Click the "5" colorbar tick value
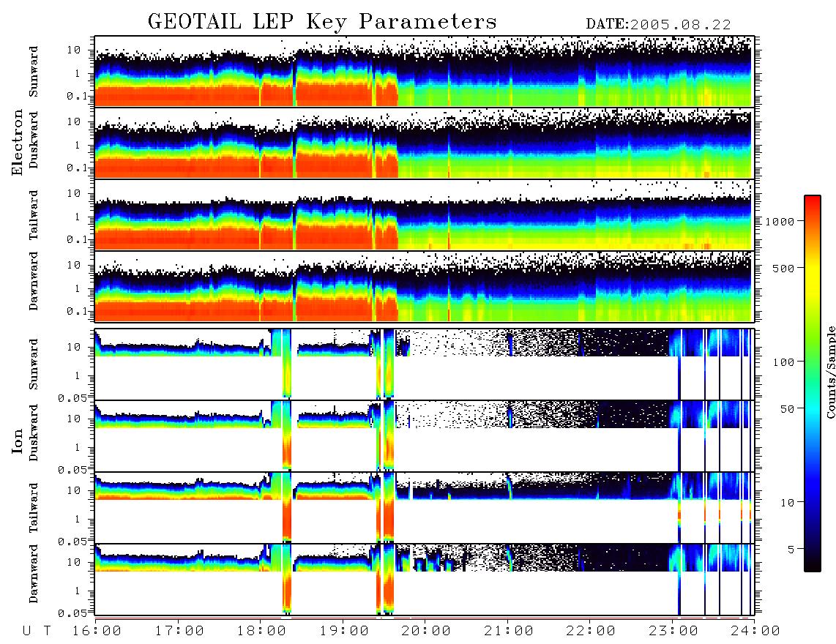 tap(791, 550)
